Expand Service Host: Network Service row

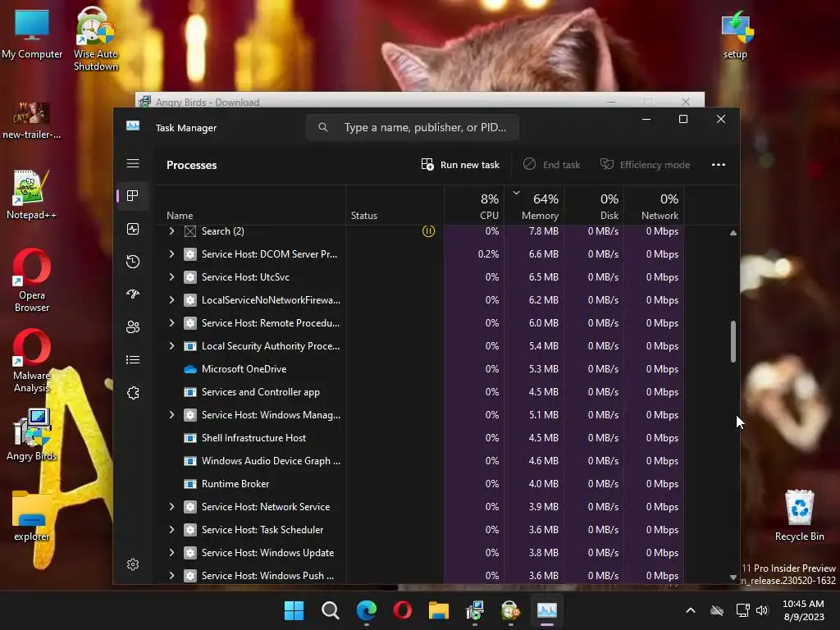click(x=171, y=507)
